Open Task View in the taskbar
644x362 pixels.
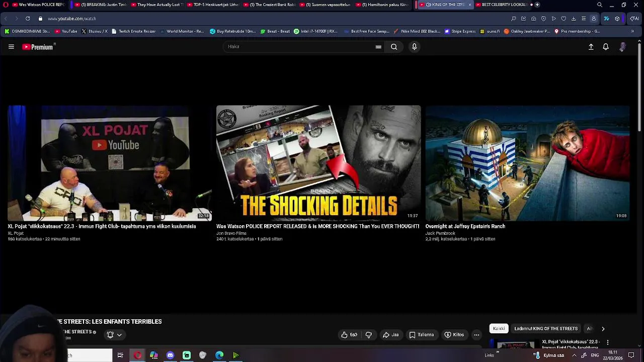(x=120, y=355)
